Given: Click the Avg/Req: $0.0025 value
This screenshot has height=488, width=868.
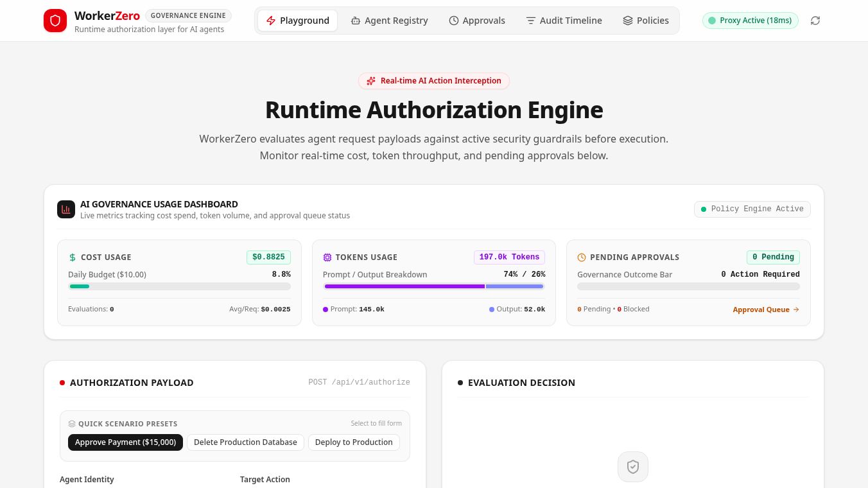Looking at the screenshot, I should point(260,309).
